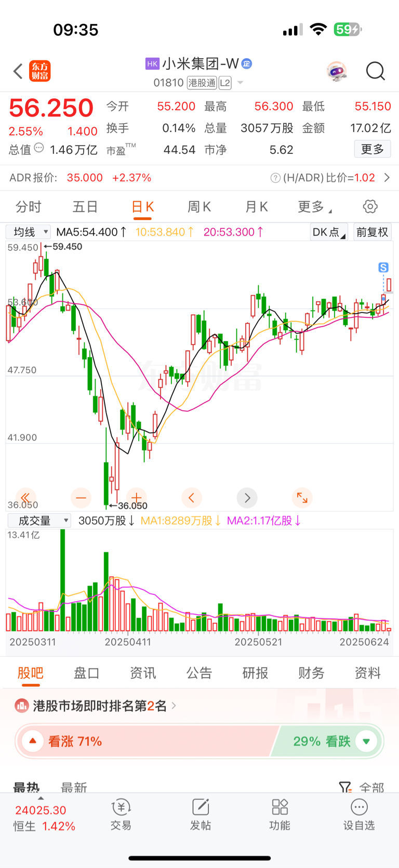Open the 资料 profile tab
The width and height of the screenshot is (399, 868).
(368, 673)
